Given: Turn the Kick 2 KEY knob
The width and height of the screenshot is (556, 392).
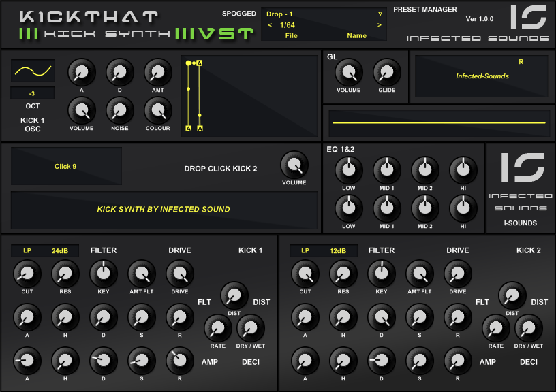Looking at the screenshot, I should point(382,274).
